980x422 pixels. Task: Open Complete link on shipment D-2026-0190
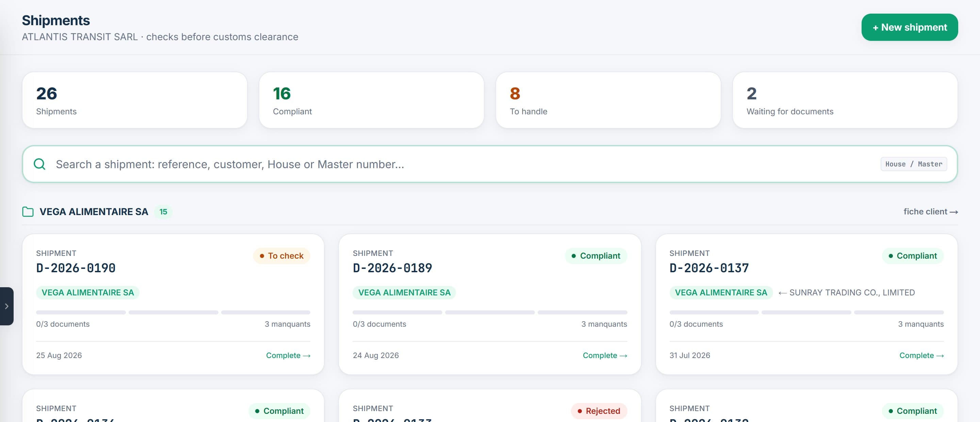pyautogui.click(x=288, y=355)
